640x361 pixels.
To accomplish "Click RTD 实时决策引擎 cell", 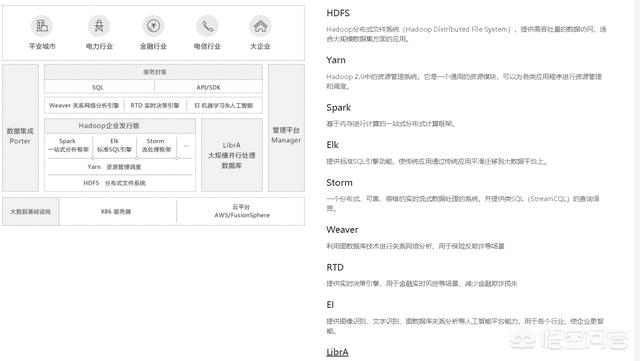I will [x=155, y=105].
